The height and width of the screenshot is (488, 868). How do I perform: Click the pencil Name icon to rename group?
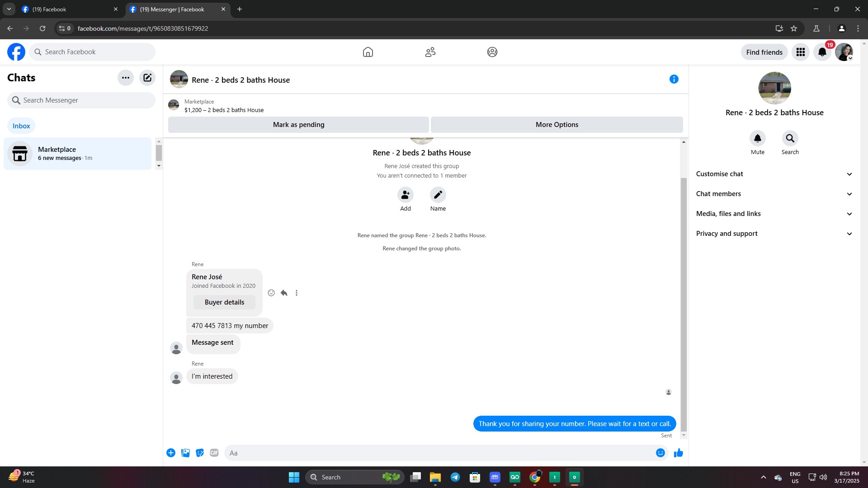(438, 195)
